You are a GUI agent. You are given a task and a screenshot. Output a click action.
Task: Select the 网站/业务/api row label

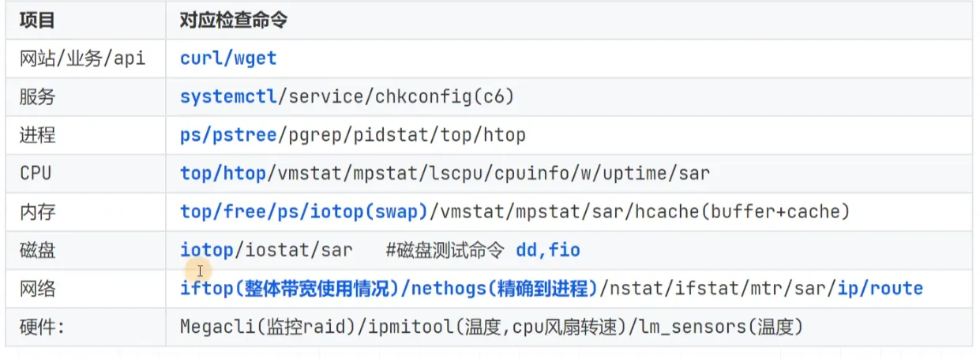(83, 59)
